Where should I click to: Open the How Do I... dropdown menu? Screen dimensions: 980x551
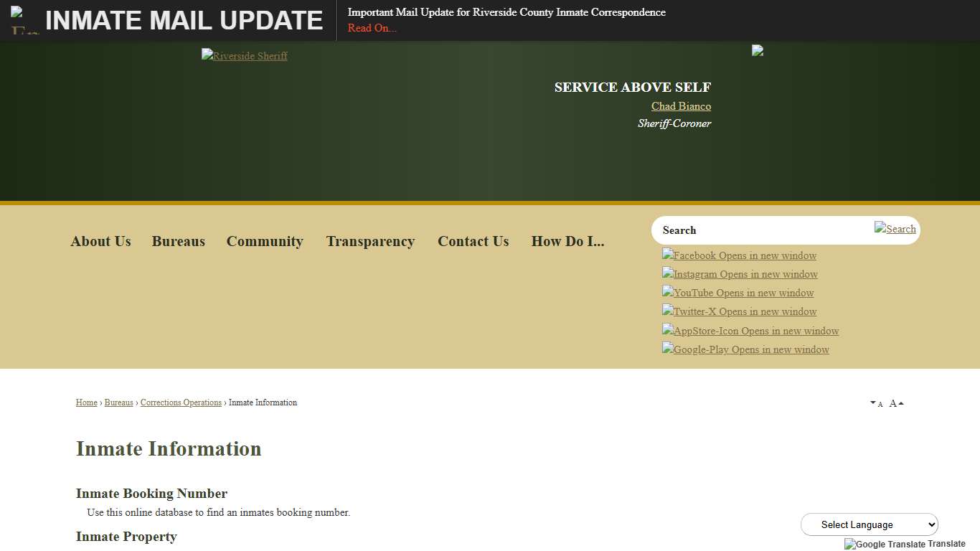pos(567,241)
